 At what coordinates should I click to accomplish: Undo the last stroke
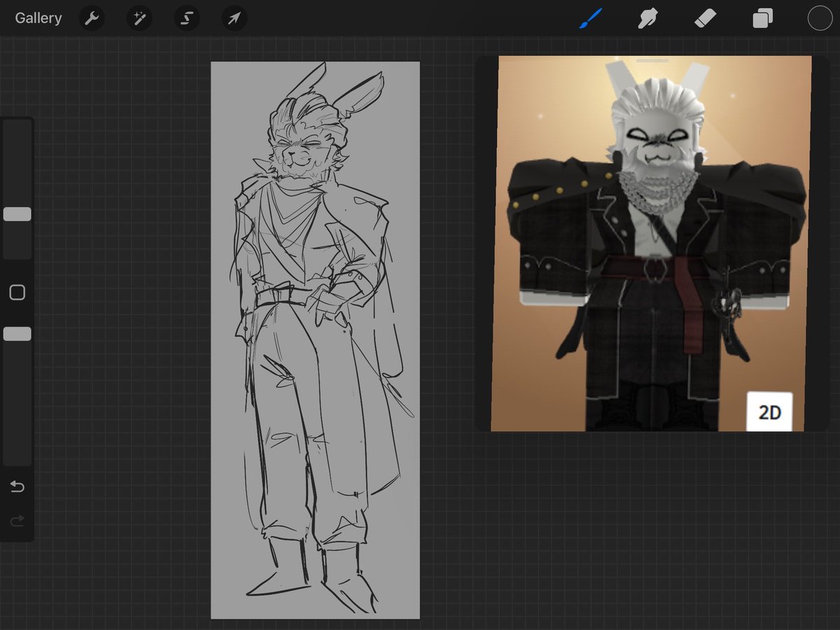17,486
